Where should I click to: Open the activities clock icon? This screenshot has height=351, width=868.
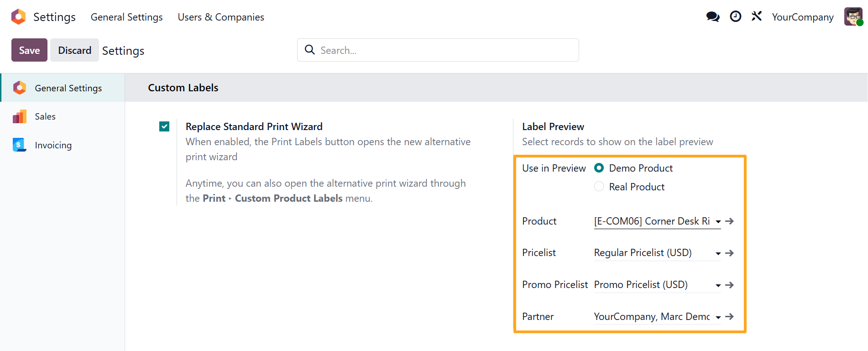click(735, 17)
